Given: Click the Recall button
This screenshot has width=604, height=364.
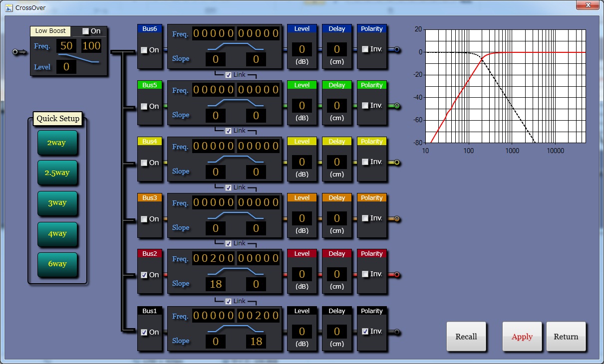Looking at the screenshot, I should pos(466,337).
